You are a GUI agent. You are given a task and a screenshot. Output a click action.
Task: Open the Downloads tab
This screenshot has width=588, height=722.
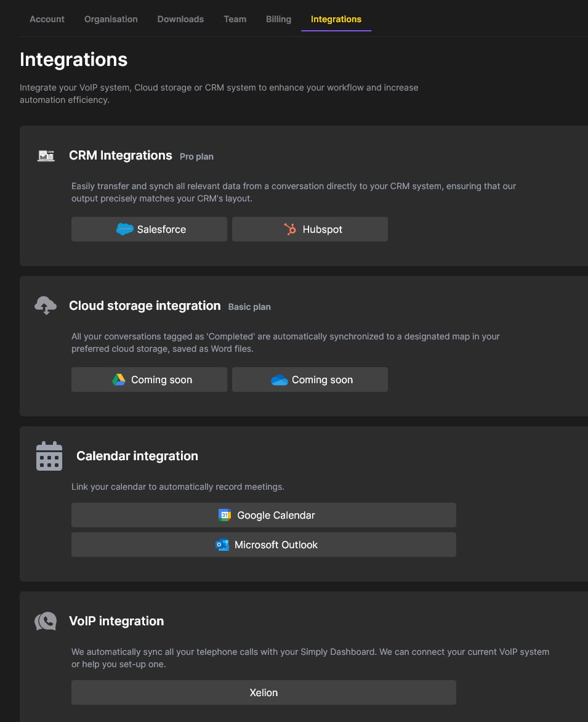click(x=180, y=19)
